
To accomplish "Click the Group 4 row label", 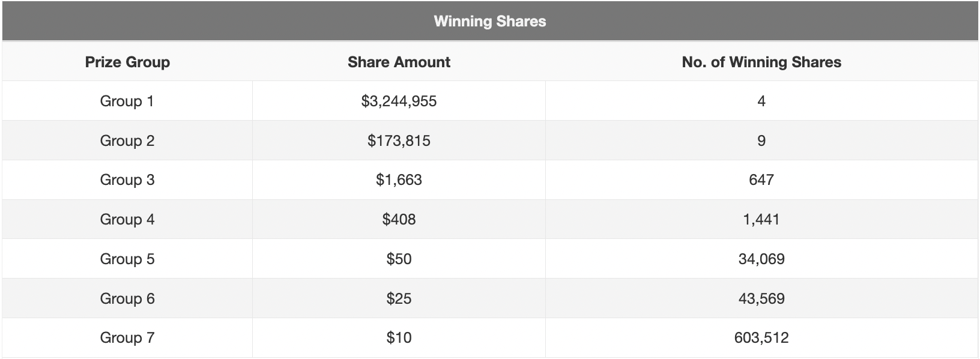I will point(127,219).
